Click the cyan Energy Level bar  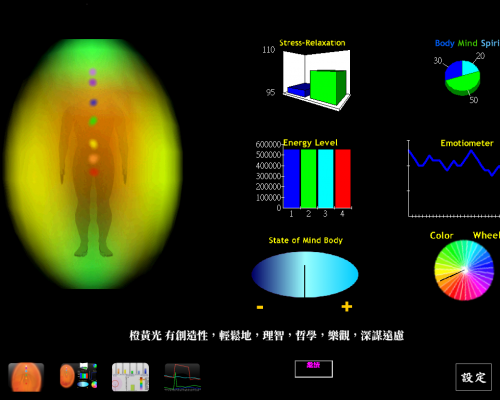(x=326, y=179)
